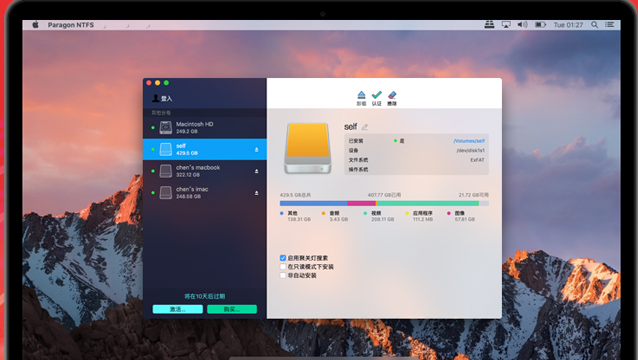Open the Apple menu
The height and width of the screenshot is (360, 638).
point(35,25)
